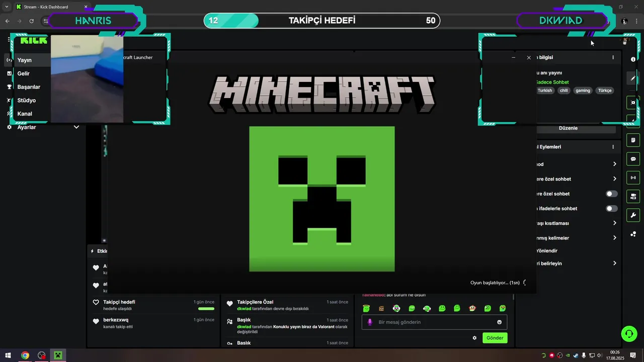Open Başarılar in the left menu
644x362 pixels.
click(x=29, y=87)
